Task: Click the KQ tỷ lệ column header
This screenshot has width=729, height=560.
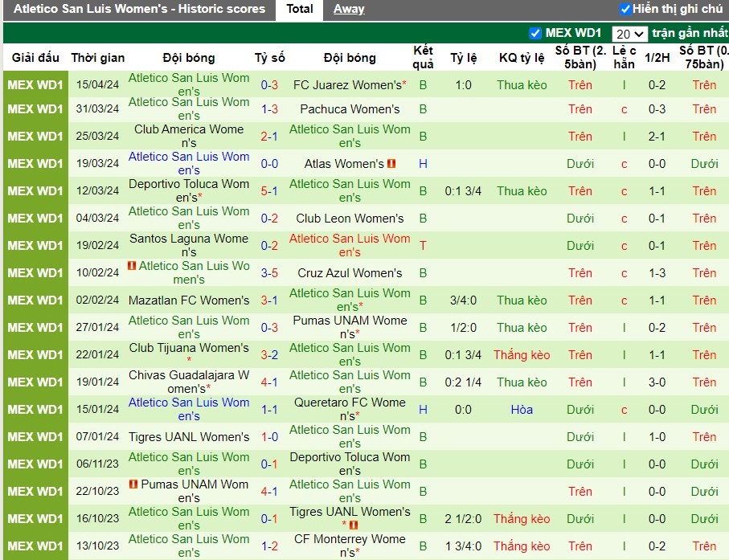Action: coord(522,58)
